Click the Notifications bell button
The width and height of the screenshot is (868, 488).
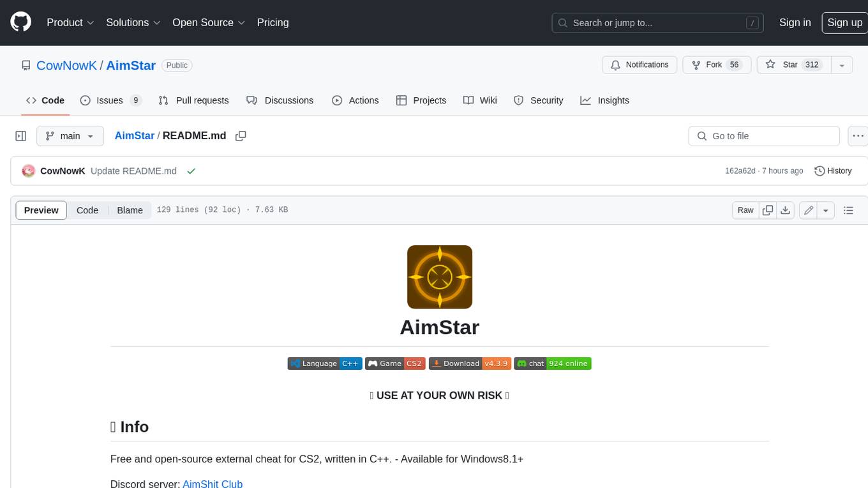click(x=640, y=65)
